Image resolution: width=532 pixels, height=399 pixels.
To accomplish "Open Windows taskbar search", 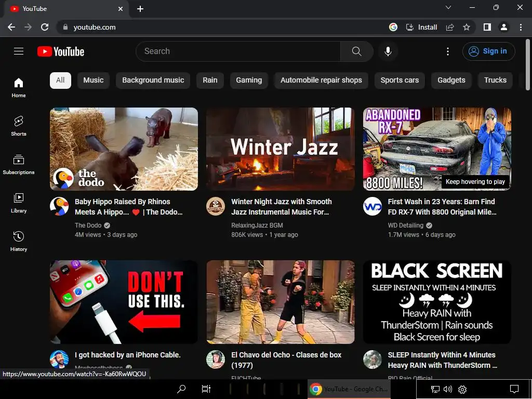I will (x=181, y=389).
